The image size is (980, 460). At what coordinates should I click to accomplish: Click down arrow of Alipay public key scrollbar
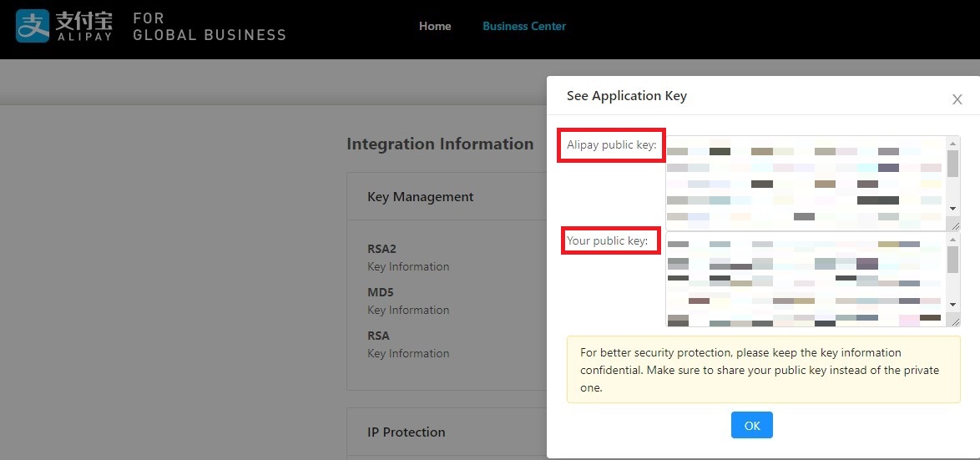952,207
